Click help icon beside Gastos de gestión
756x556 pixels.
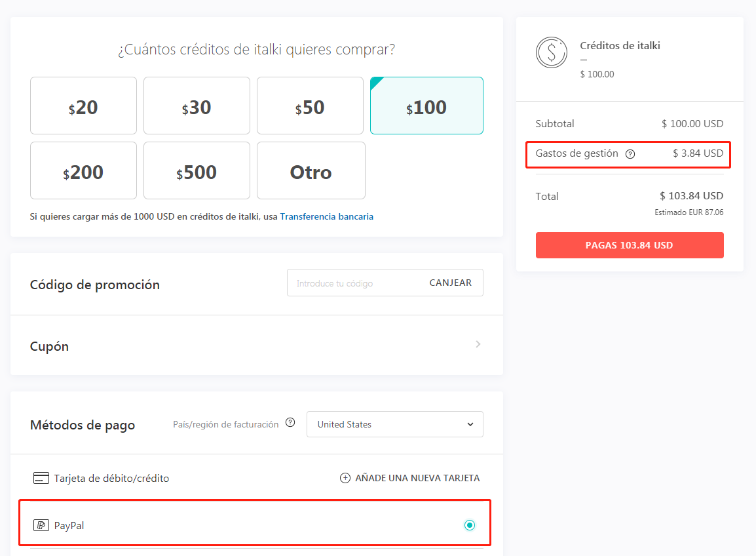[x=630, y=154]
